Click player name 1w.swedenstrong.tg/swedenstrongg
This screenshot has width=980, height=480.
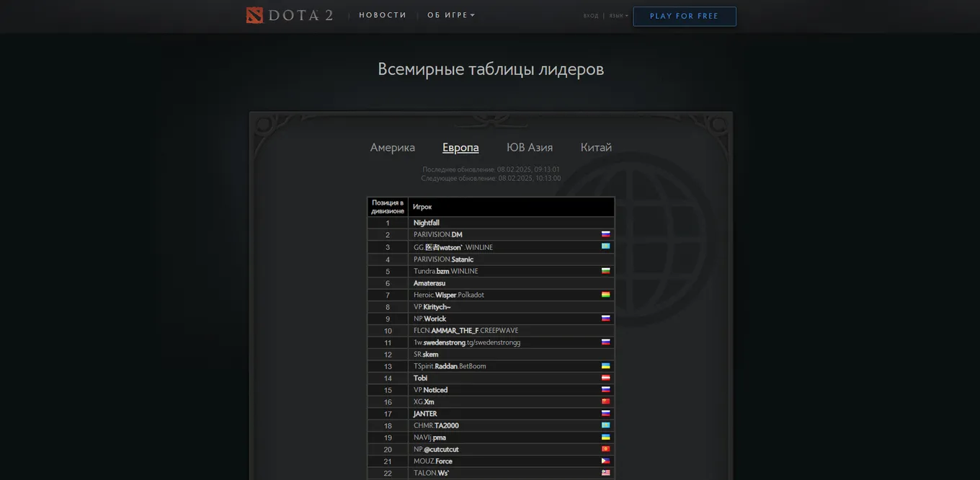(x=467, y=342)
